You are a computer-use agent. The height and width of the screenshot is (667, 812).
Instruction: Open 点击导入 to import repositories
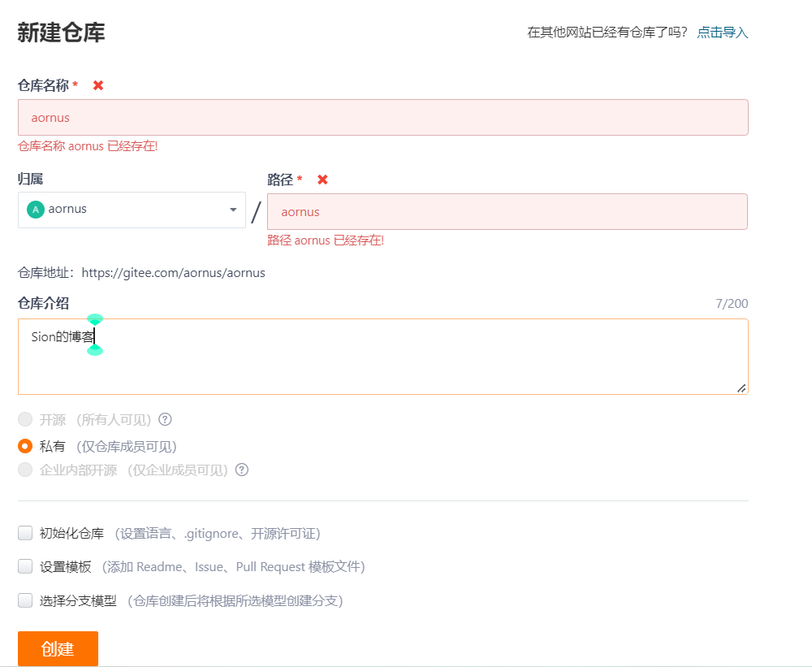pos(722,32)
